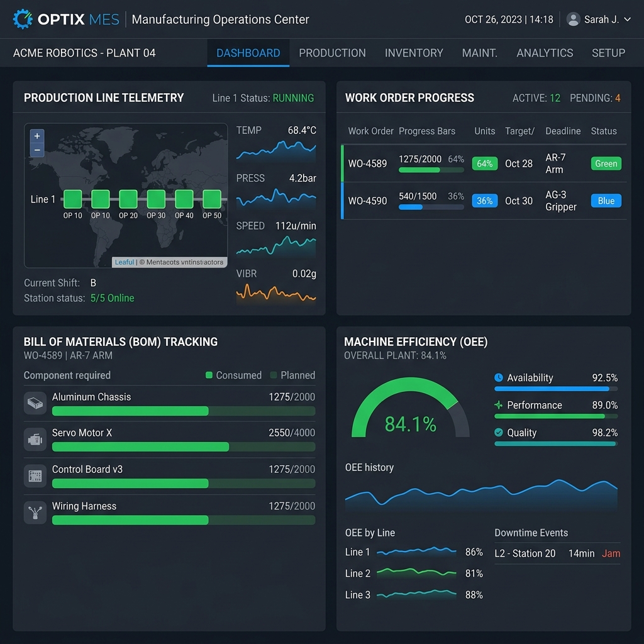Click the PRESS sparkline chart

[276, 198]
